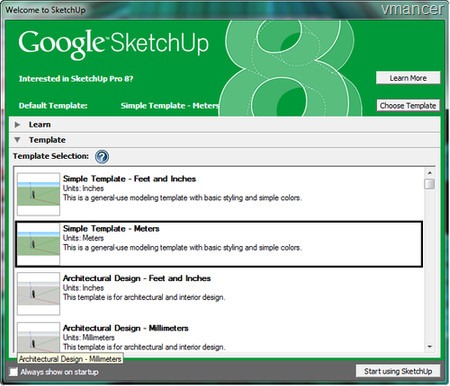
Task: Click the 'Simple Template - Feet and Inches' title
Action: [129, 179]
